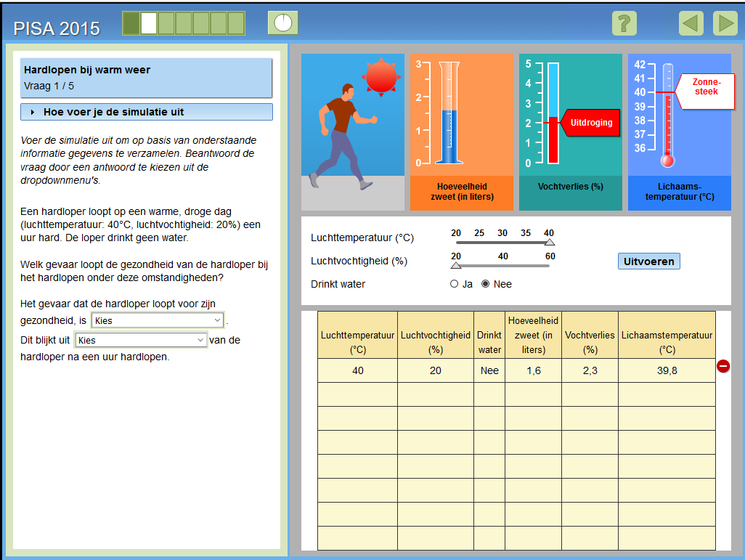Delete the data row with red minus icon
745x560 pixels.
tap(723, 366)
